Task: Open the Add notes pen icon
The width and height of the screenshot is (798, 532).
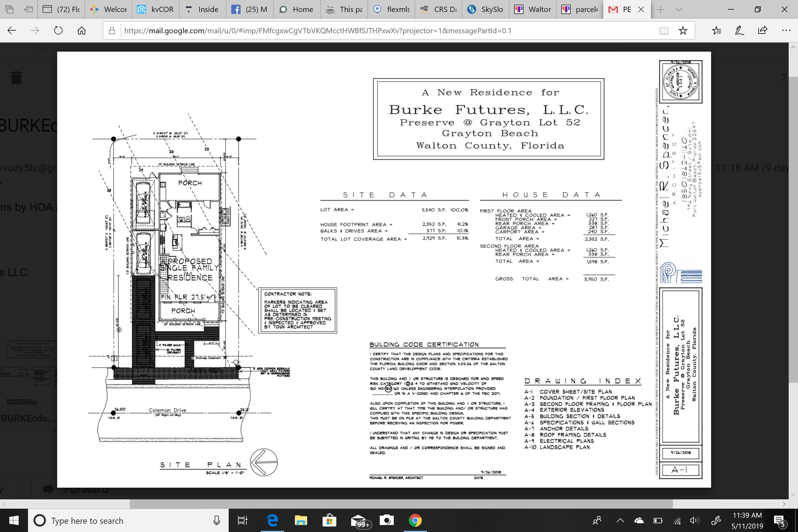Action: tap(739, 31)
